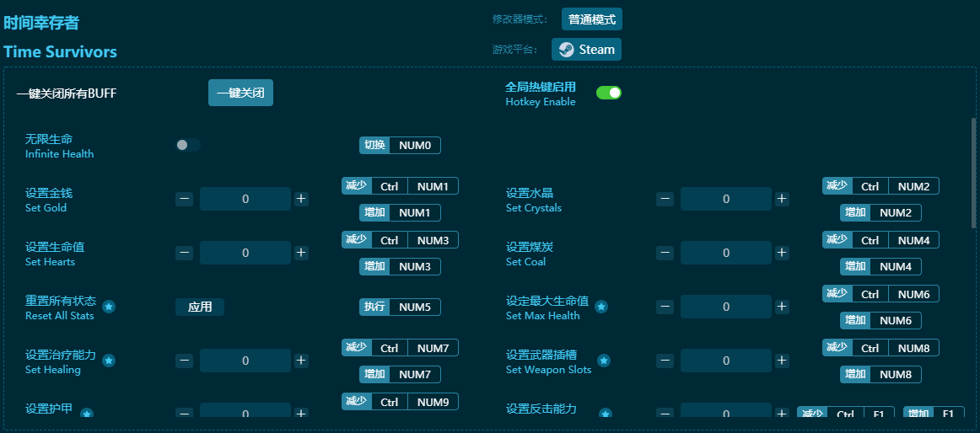The height and width of the screenshot is (433, 980).
Task: Click the star icon beside Set Max Health
Action: (601, 307)
